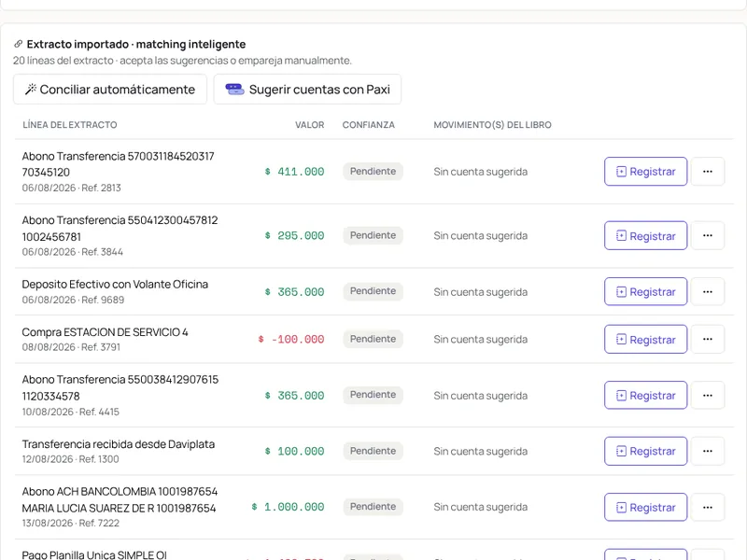Viewport: 747px width, 560px height.
Task: Click the LÍNEA DEL EXTRACTO column header
Action: coord(70,125)
